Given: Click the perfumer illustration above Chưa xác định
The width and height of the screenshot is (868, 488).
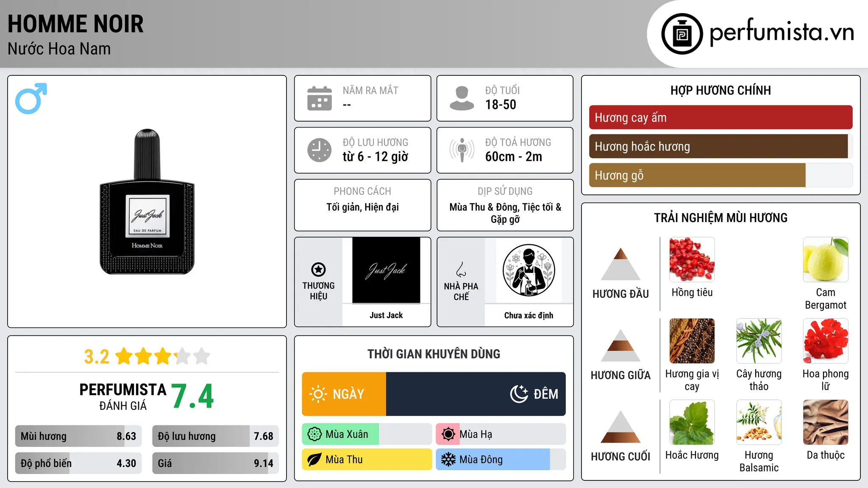Looking at the screenshot, I should [x=529, y=270].
